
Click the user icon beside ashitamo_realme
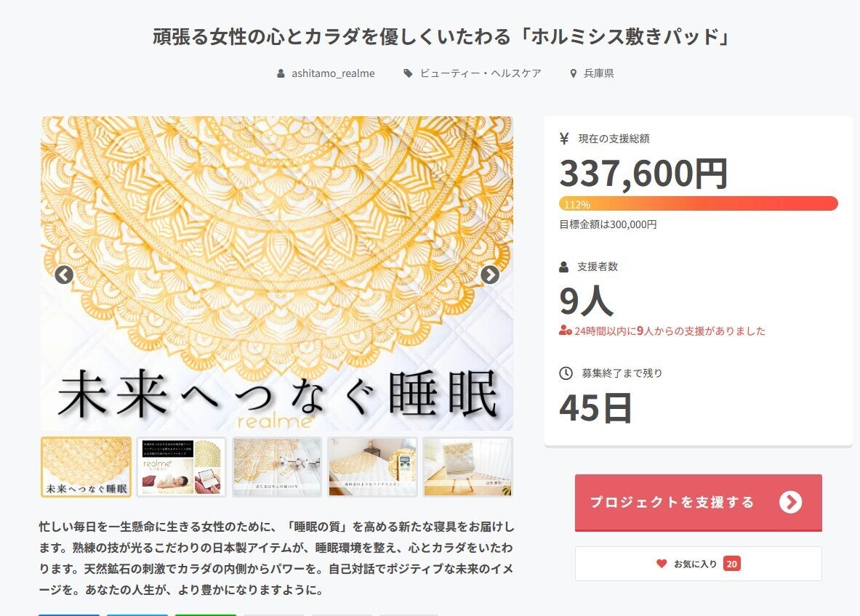tap(281, 73)
